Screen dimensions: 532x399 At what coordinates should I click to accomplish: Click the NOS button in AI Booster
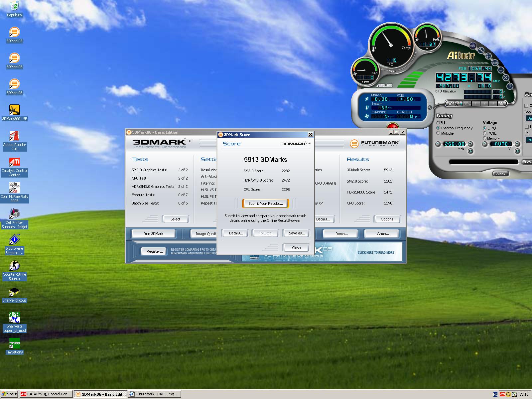pyautogui.click(x=472, y=46)
